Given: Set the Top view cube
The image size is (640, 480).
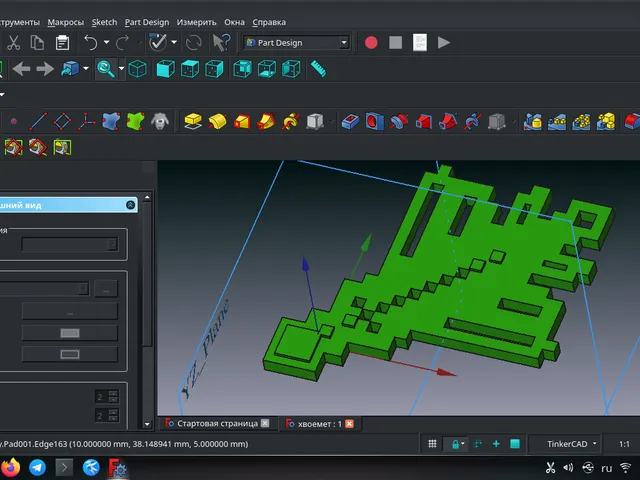Looking at the screenshot, I should pyautogui.click(x=190, y=69).
